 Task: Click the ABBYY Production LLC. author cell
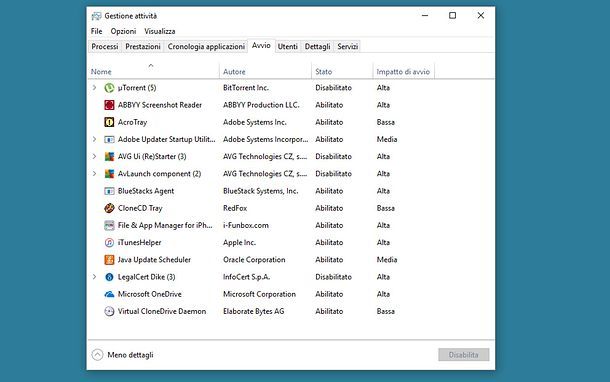point(261,105)
